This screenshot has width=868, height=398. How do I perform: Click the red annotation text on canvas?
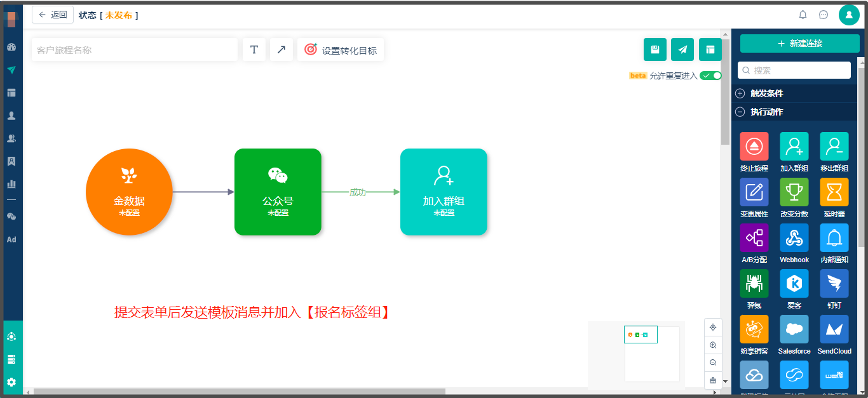click(x=252, y=312)
